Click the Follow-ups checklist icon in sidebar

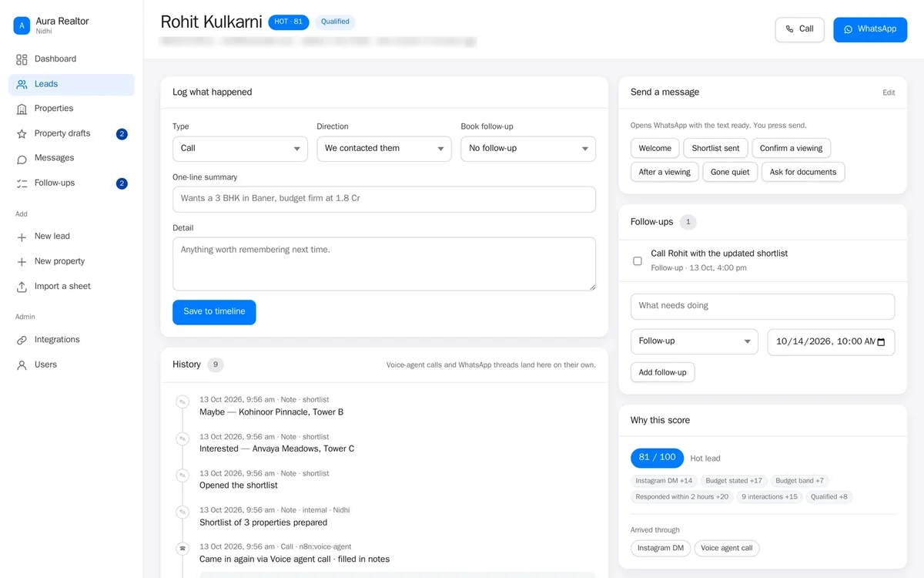click(22, 183)
